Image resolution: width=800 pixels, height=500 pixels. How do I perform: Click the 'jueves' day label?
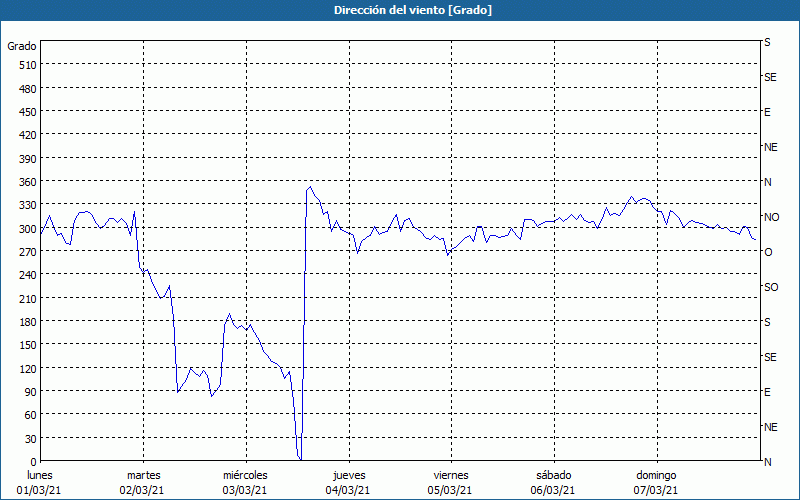(349, 476)
